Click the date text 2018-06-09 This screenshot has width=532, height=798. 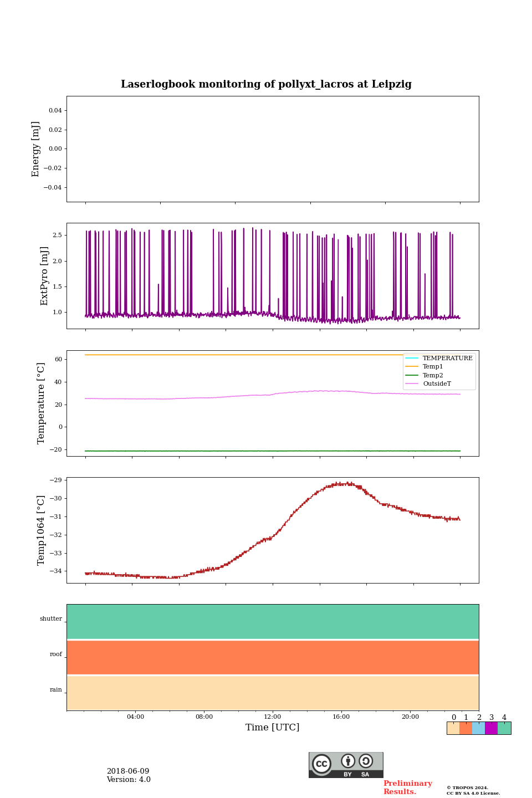click(128, 771)
